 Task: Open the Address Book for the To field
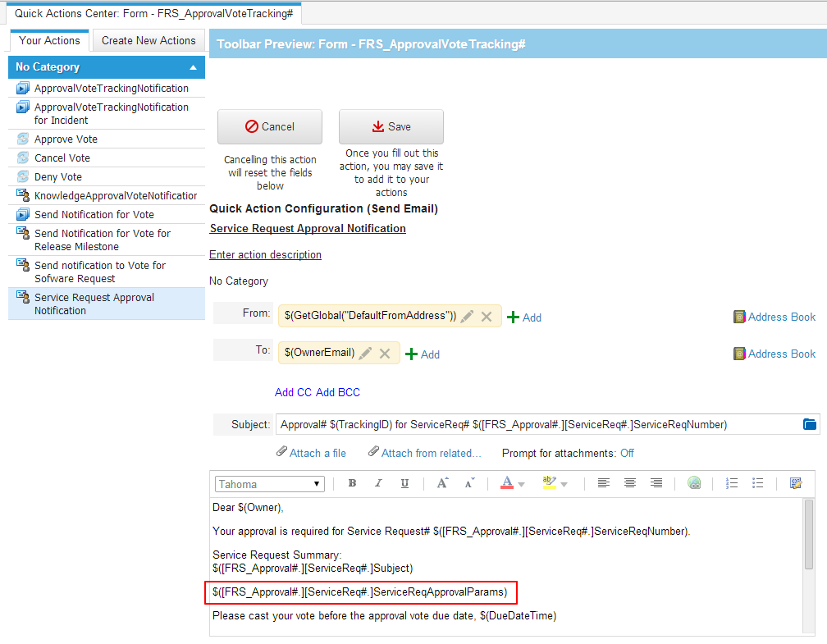coord(774,354)
